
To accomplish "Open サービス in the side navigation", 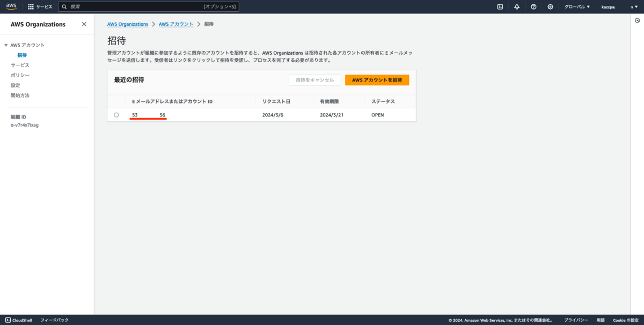I will click(20, 65).
